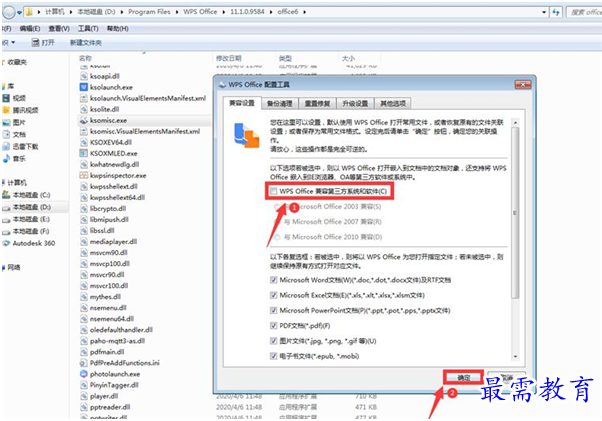Click the dialog scrollbar down arrow

[x=515, y=357]
